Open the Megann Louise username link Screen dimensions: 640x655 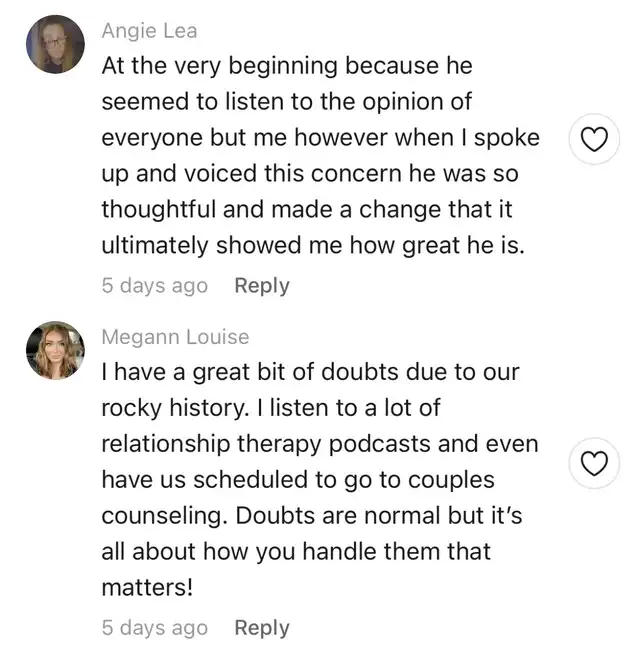pyautogui.click(x=175, y=337)
